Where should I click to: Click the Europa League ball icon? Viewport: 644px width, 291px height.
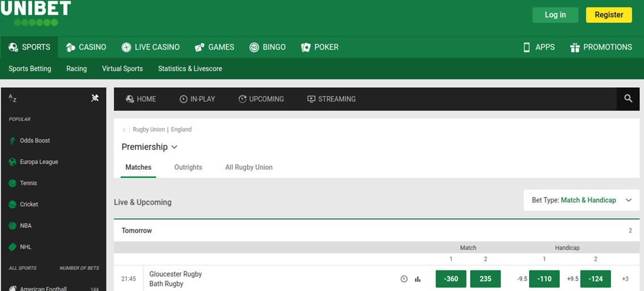coord(13,162)
